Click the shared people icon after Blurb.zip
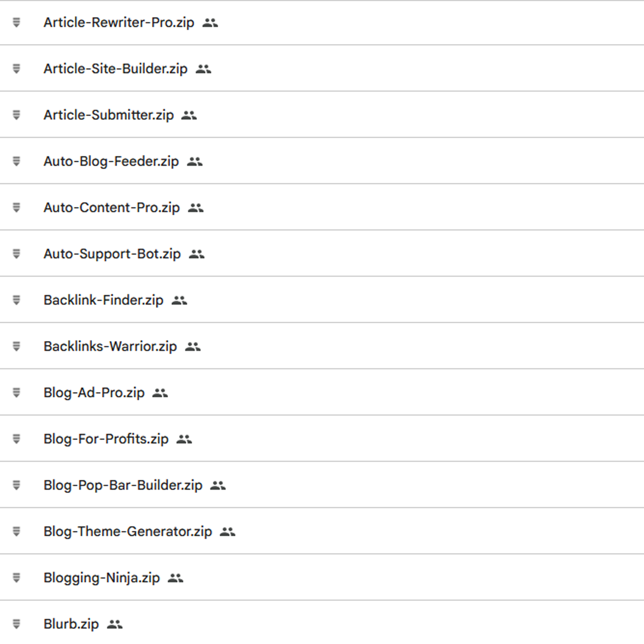The width and height of the screenshot is (644, 644). pyautogui.click(x=114, y=624)
